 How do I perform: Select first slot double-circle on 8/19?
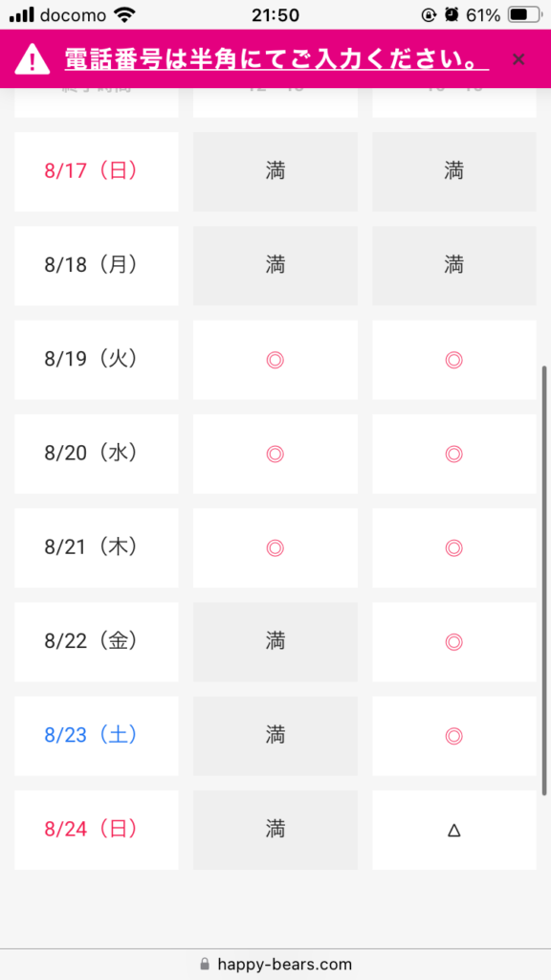(275, 360)
